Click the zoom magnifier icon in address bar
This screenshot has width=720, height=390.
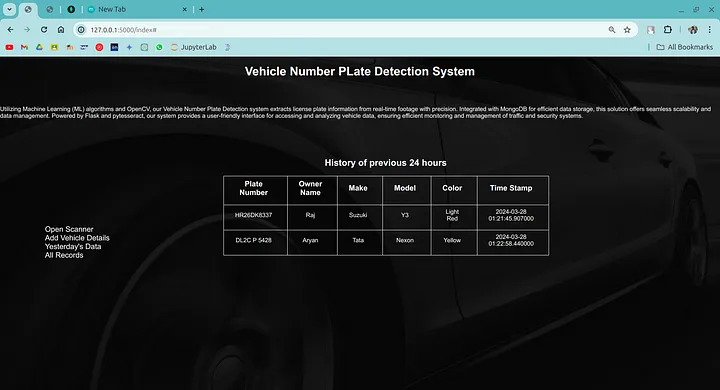(612, 29)
